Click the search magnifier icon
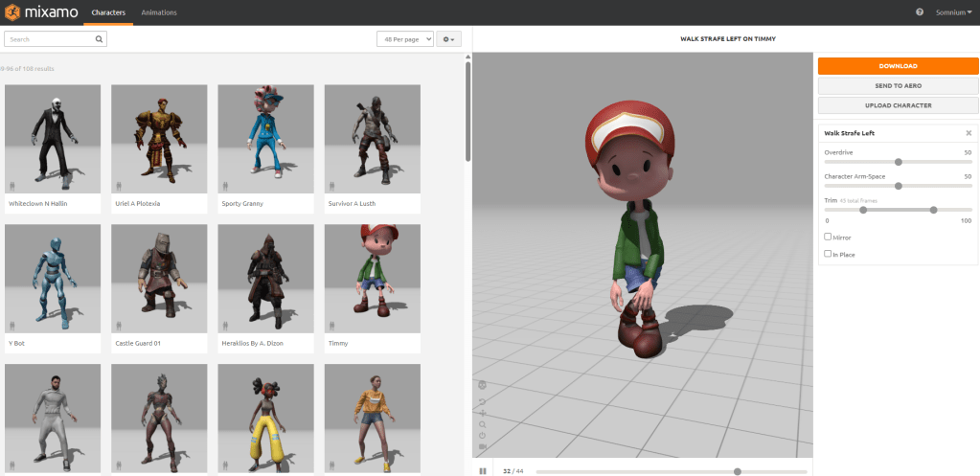 click(99, 39)
